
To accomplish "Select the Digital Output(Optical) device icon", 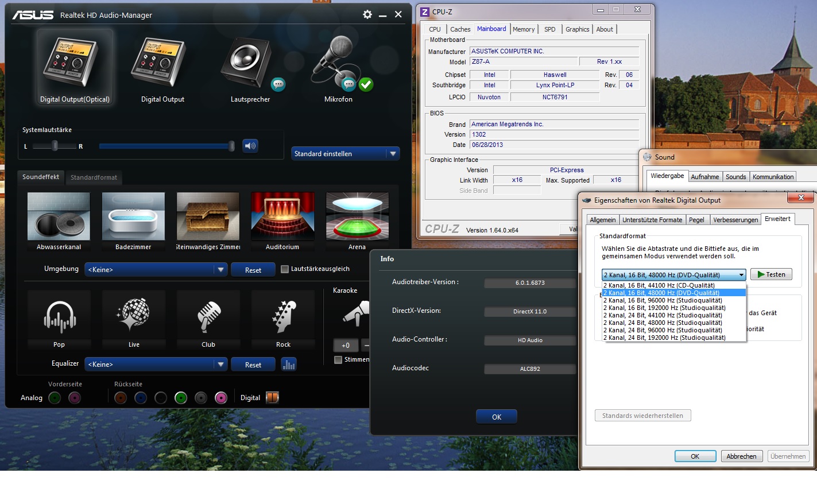I will [x=75, y=68].
